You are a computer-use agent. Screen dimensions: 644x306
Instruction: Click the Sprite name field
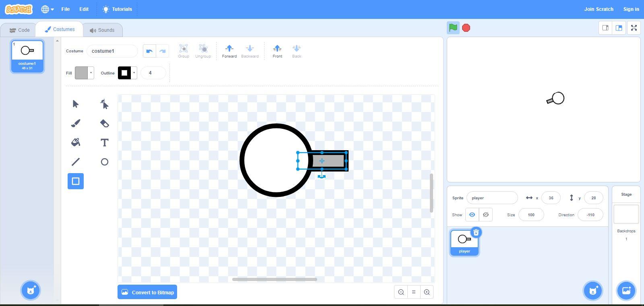coord(492,198)
